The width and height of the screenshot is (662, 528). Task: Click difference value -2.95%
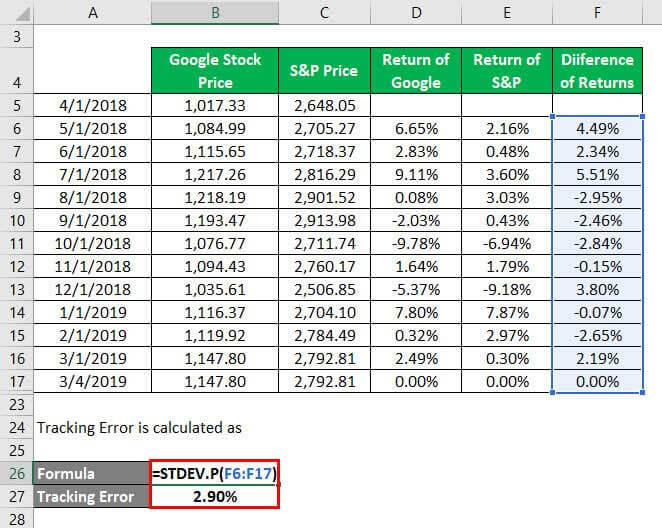[x=597, y=198]
